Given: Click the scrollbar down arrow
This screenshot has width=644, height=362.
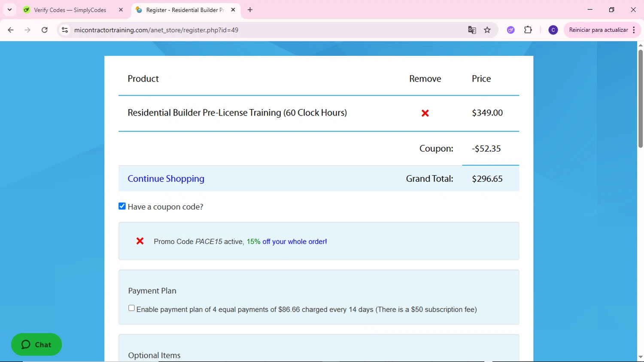Looking at the screenshot, I should 641,357.
